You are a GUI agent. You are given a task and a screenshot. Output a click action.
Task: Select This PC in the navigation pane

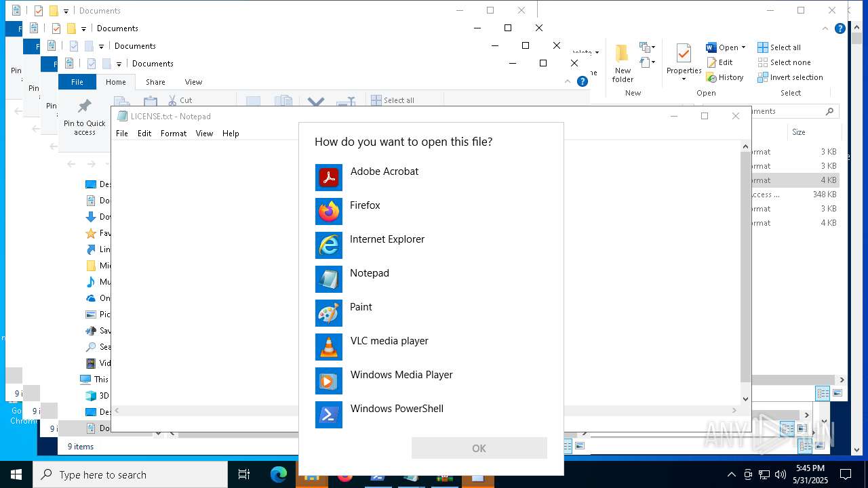(x=94, y=380)
